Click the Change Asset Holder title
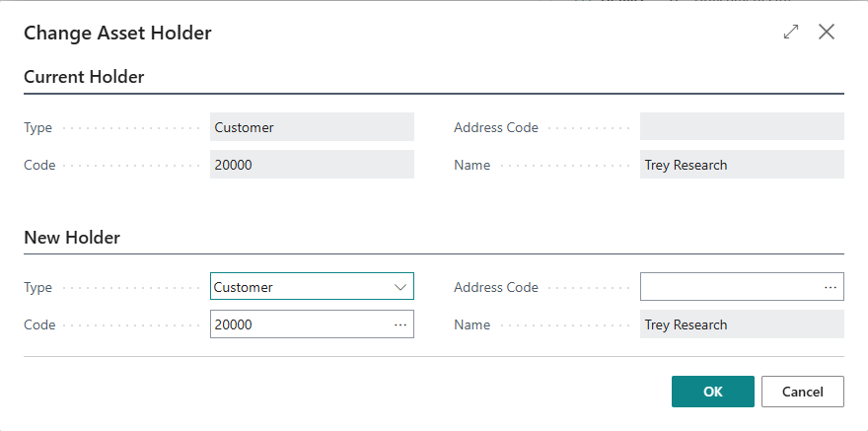Screen dimensions: 868x431 click(117, 34)
